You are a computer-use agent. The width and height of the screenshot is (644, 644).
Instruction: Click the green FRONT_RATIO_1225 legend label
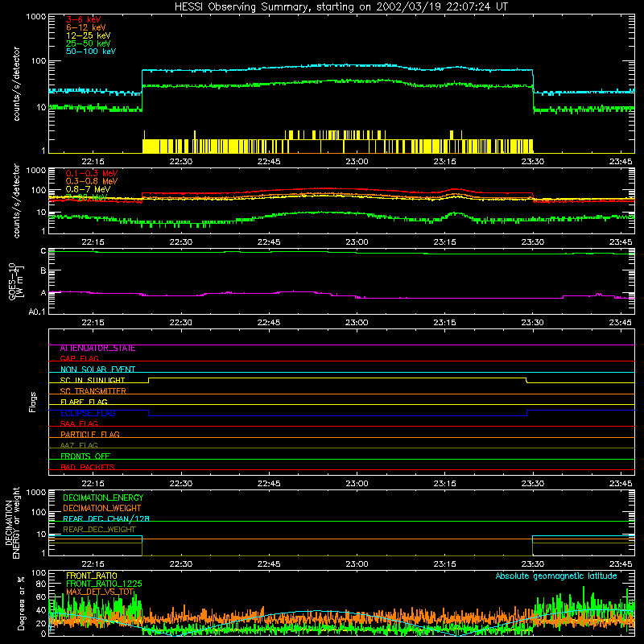[x=104, y=584]
